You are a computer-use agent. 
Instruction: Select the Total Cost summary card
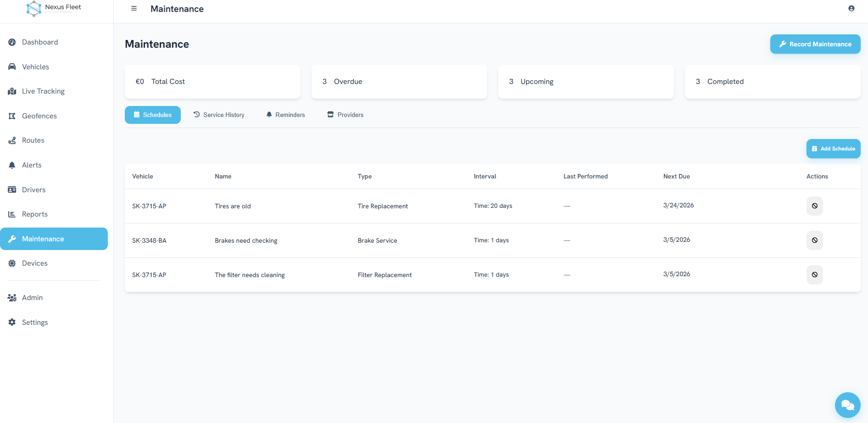[212, 82]
